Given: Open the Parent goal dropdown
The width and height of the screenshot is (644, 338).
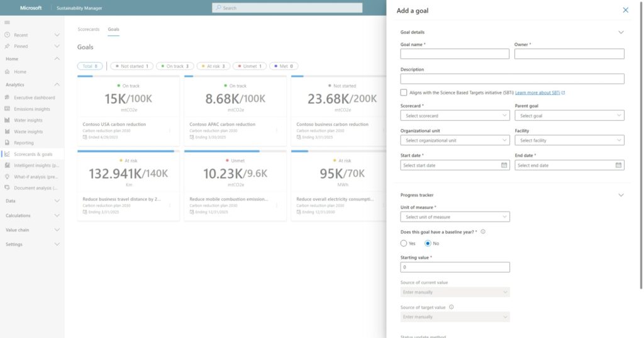Looking at the screenshot, I should coord(569,116).
